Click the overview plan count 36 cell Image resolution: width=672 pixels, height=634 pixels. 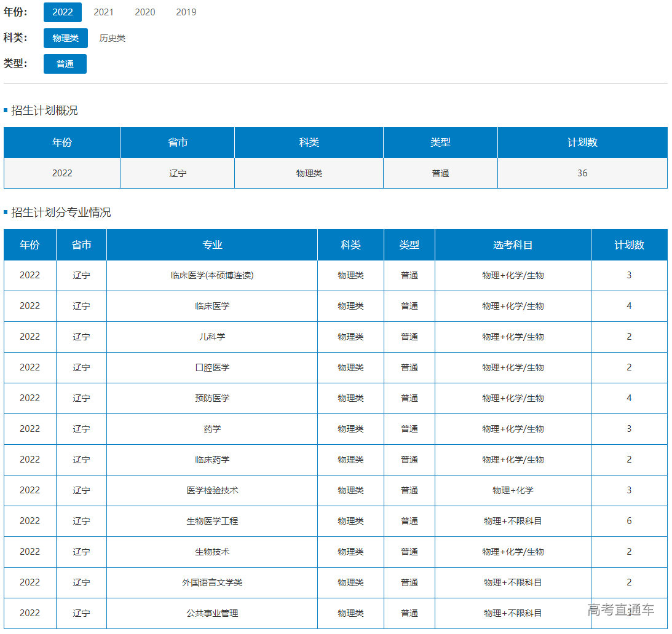(582, 173)
